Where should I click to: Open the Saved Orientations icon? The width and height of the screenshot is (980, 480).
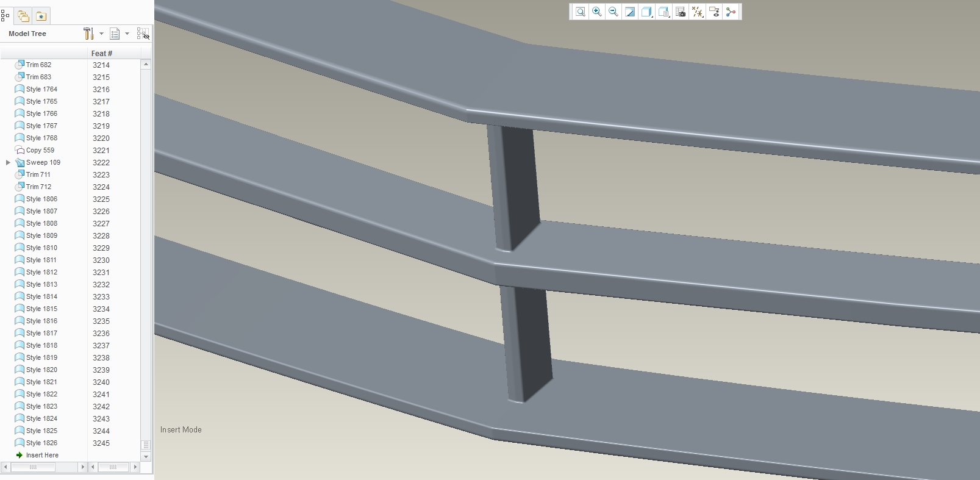point(664,12)
